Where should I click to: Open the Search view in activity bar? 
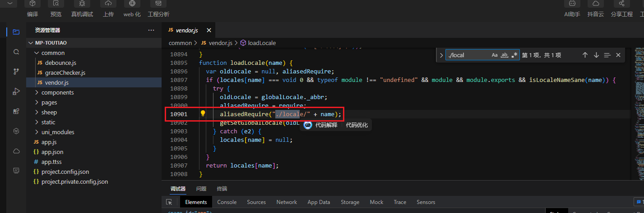click(x=16, y=52)
